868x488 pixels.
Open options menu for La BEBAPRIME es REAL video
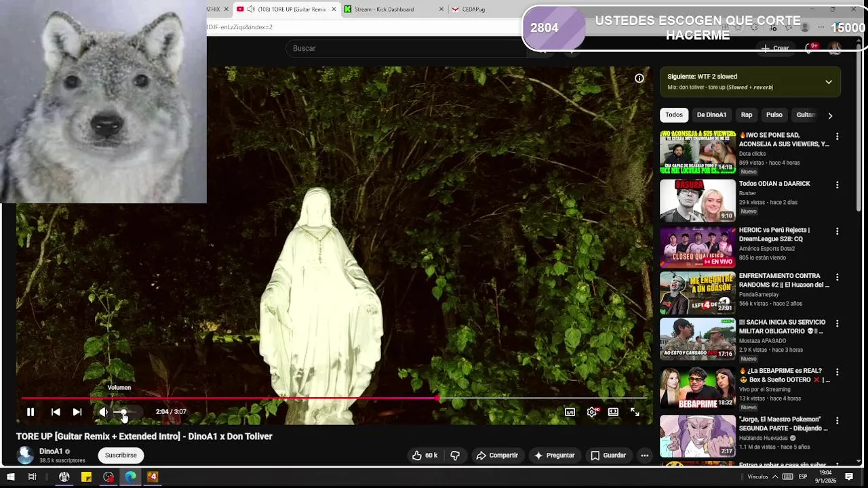(837, 372)
